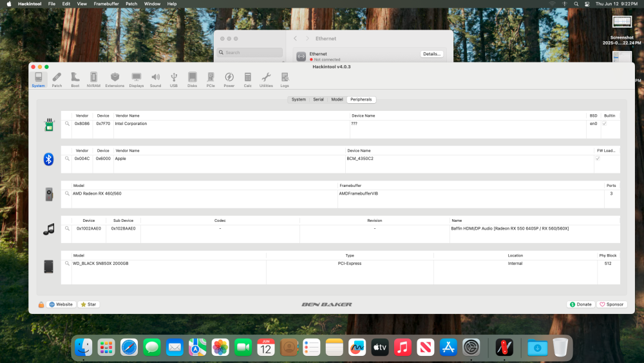Switch to the Serial tab
This screenshot has width=644, height=363.
click(318, 99)
